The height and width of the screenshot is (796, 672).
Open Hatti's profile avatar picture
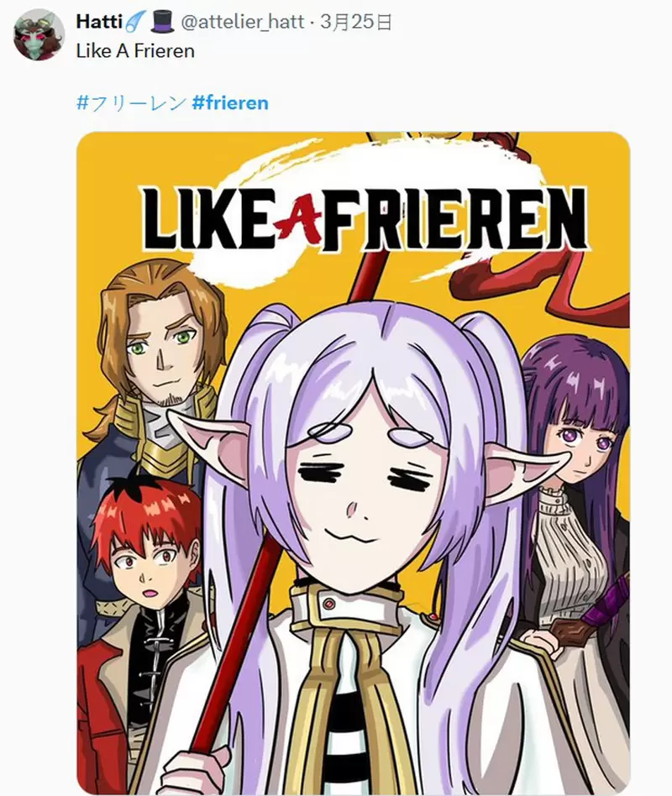point(39,34)
